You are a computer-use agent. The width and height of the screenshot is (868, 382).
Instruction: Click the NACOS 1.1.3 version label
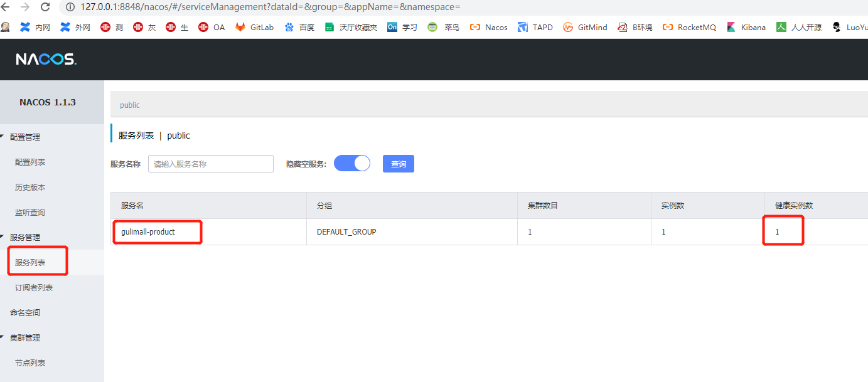coord(48,102)
